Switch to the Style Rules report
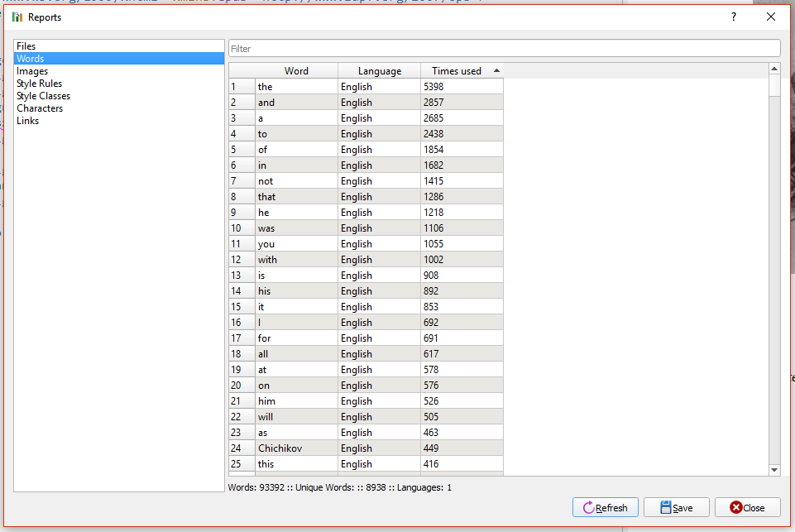The image size is (795, 532). coord(39,83)
